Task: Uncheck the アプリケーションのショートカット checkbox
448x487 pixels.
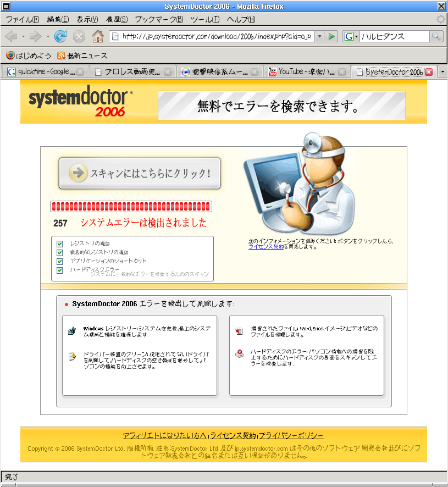Action: 60,261
